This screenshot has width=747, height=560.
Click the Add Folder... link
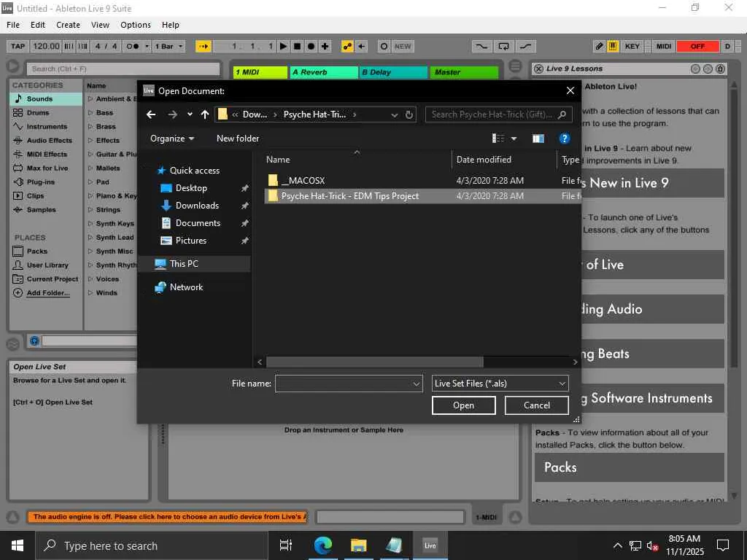48,292
